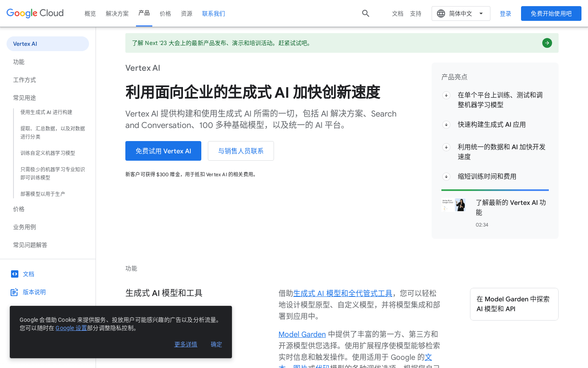Click 快速构建生成式 AI 应用 highlight
The image size is (588, 368).
(492, 124)
